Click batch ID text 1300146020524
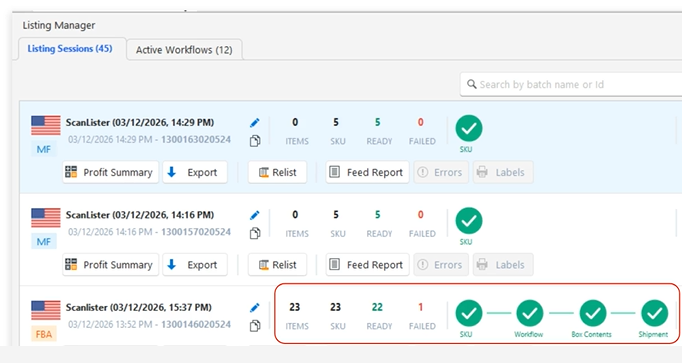Viewport: 682px width, 363px height. tap(196, 324)
